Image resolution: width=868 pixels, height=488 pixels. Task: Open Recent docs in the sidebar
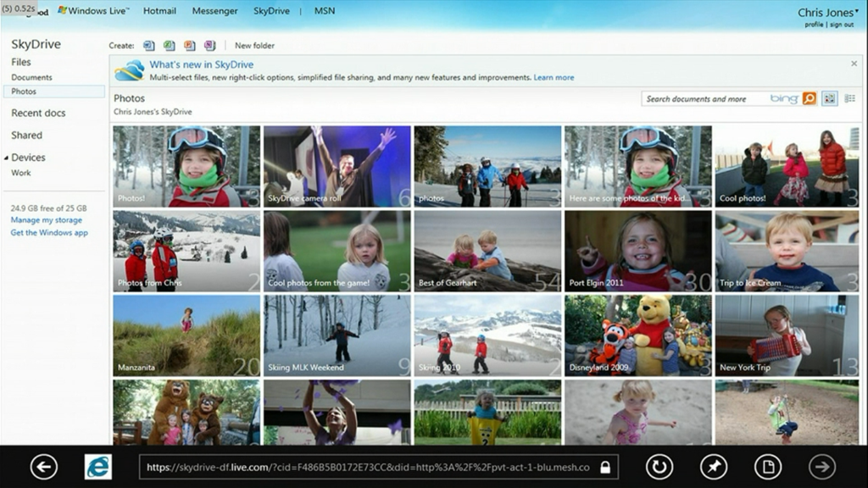[x=38, y=113]
